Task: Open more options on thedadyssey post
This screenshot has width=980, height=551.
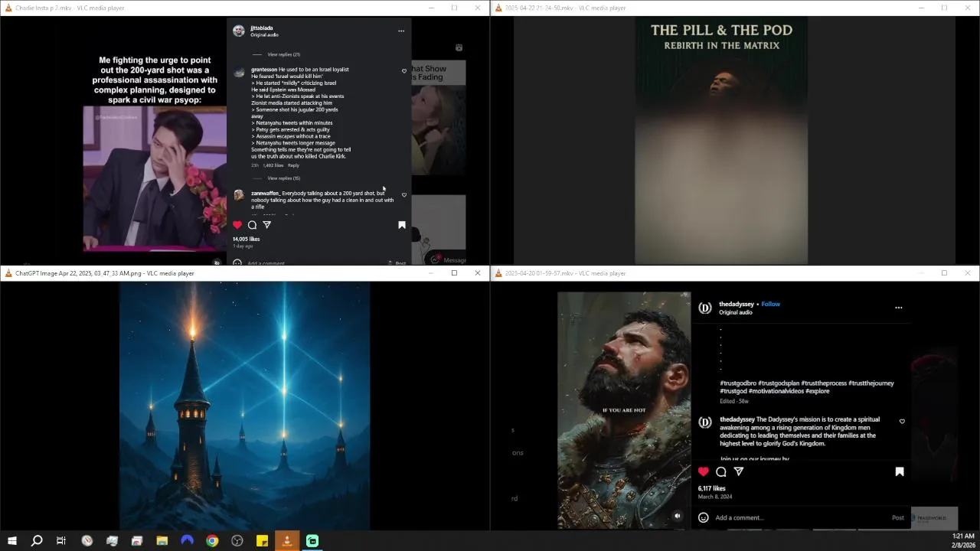Action: (x=899, y=308)
